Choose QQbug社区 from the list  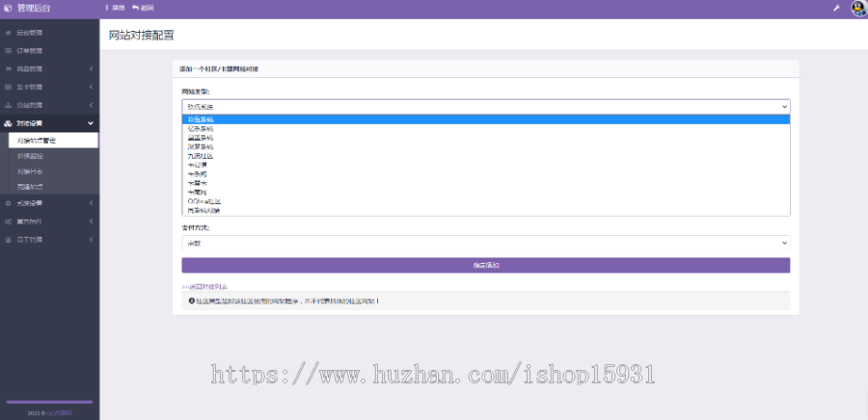click(485, 201)
